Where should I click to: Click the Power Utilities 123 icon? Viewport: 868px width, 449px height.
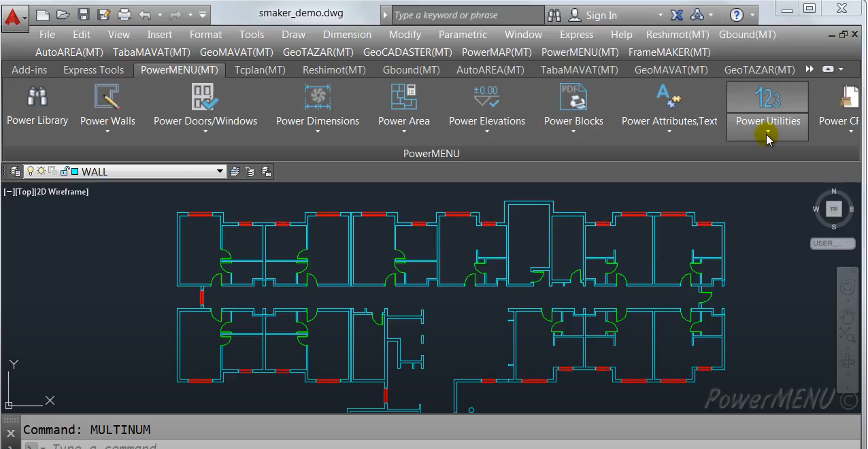pyautogui.click(x=767, y=97)
